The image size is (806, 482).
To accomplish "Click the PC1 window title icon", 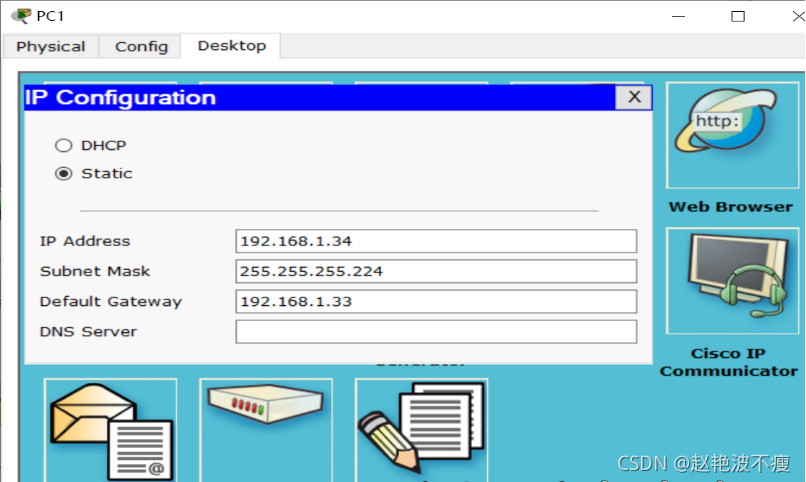I will coord(21,16).
